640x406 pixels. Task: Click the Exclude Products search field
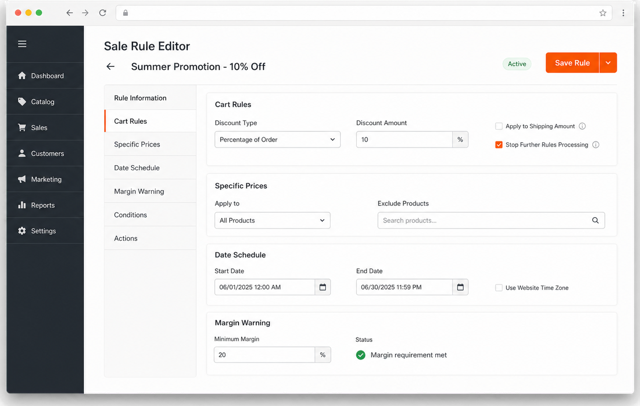(491, 220)
